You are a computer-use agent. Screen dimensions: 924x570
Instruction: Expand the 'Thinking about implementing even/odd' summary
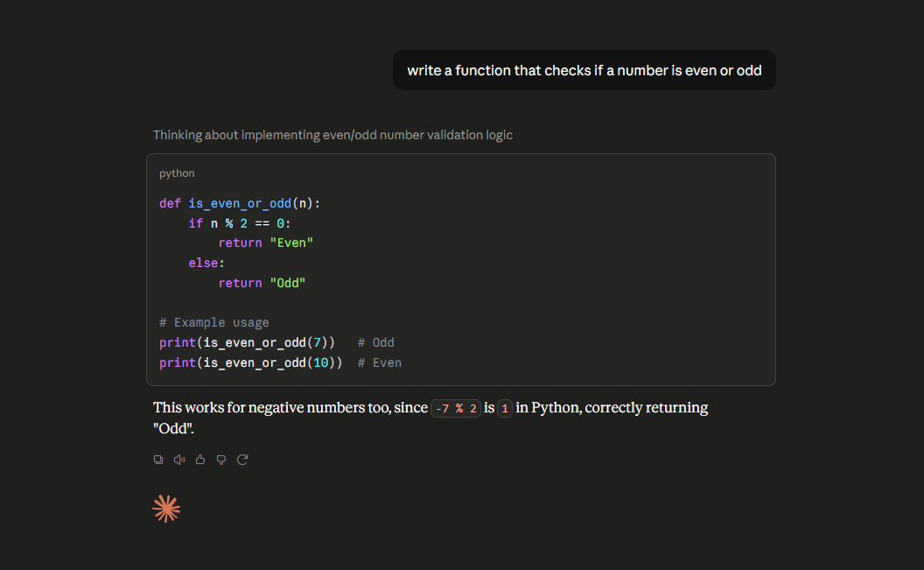click(332, 135)
